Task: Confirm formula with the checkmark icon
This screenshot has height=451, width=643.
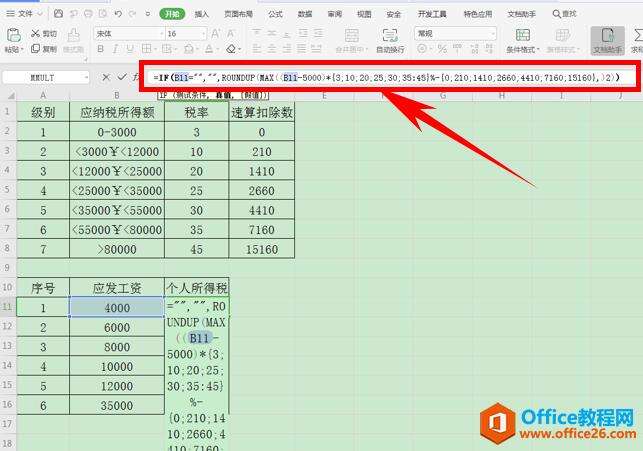Action: pos(120,77)
